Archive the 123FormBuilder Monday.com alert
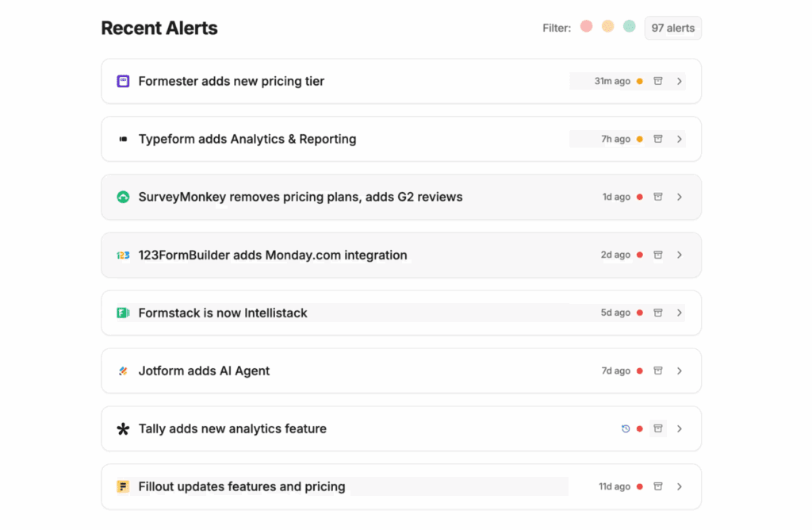 [657, 255]
